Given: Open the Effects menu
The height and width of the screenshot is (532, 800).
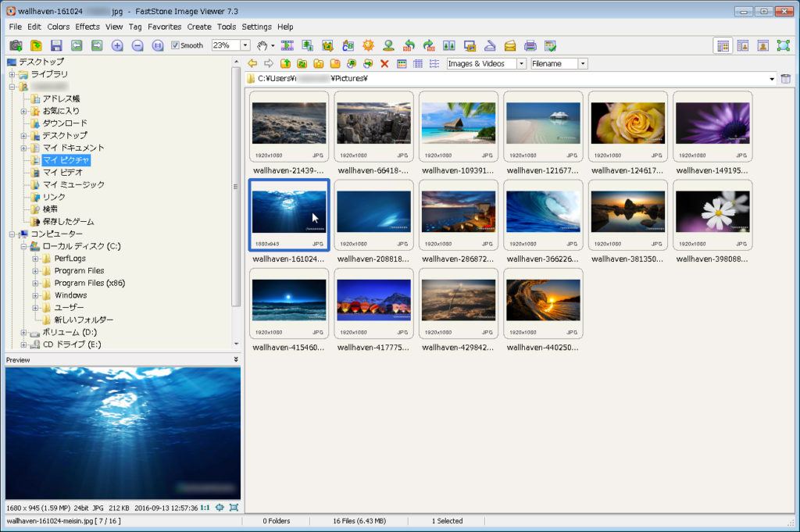Looking at the screenshot, I should [x=87, y=27].
